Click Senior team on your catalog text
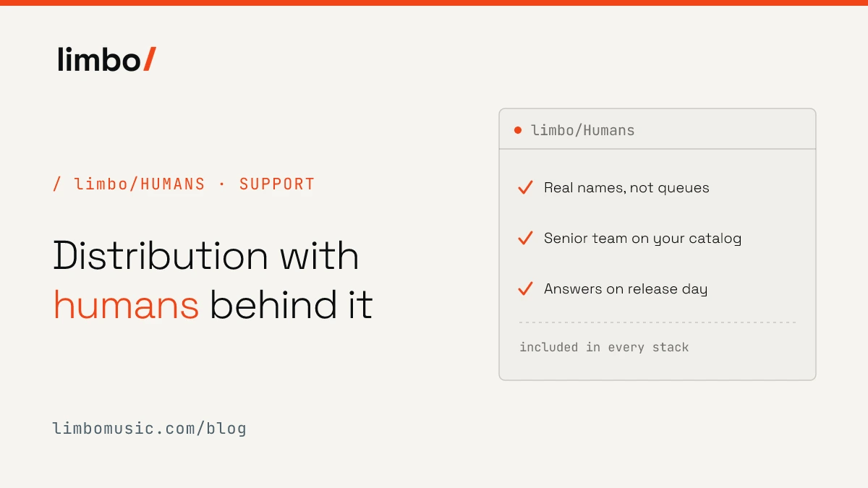This screenshot has height=488, width=868. (642, 239)
